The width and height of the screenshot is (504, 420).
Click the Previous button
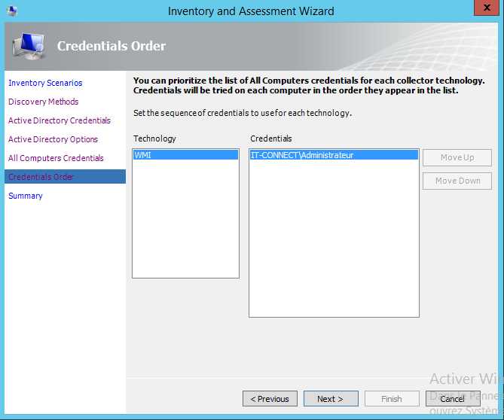(x=269, y=399)
